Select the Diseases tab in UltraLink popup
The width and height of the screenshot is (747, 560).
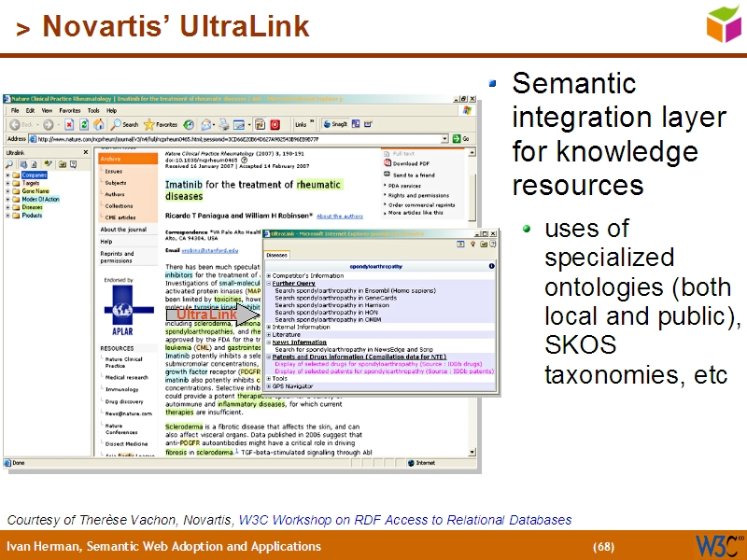coord(277,254)
